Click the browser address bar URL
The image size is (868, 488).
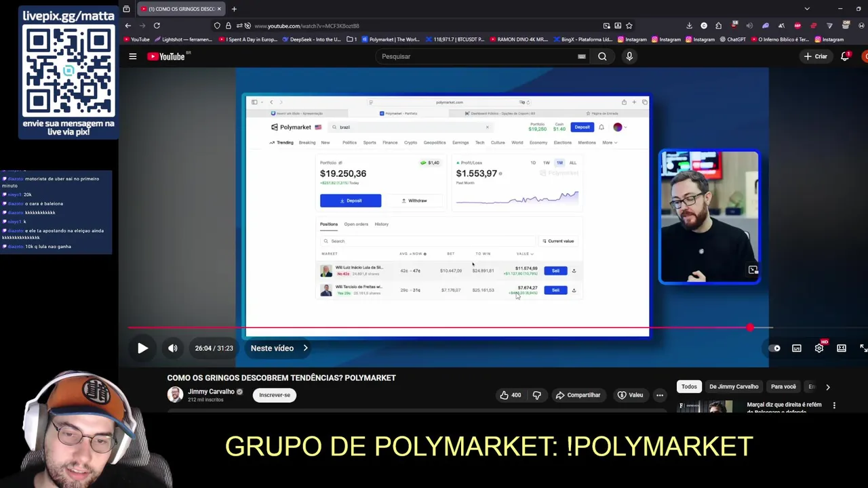click(307, 26)
